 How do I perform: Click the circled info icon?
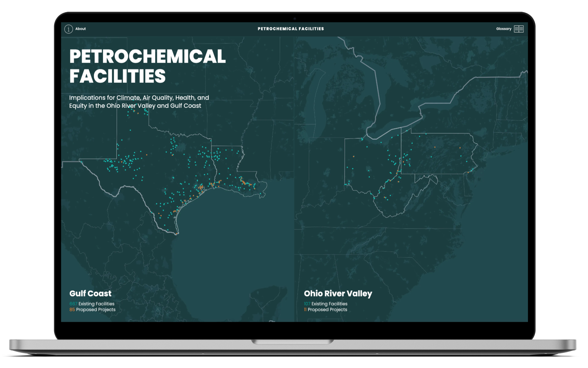click(x=69, y=29)
